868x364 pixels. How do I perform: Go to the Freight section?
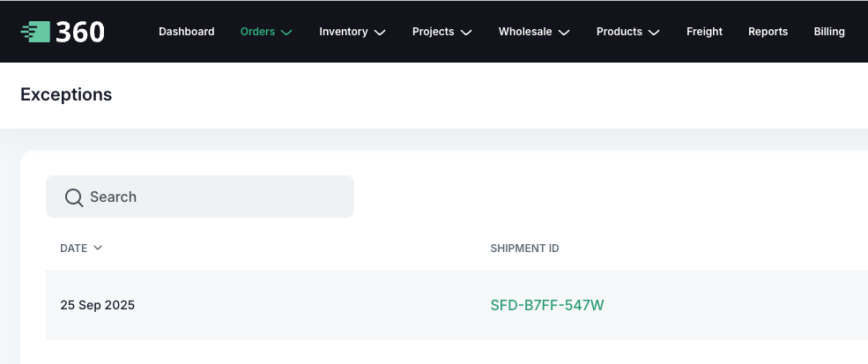coord(704,32)
